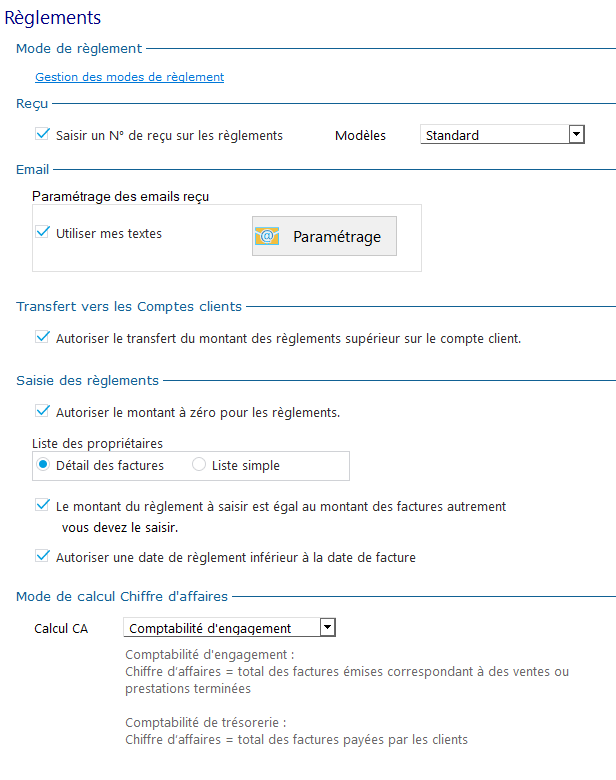Click the Saisie des règlements section header

[x=88, y=381]
